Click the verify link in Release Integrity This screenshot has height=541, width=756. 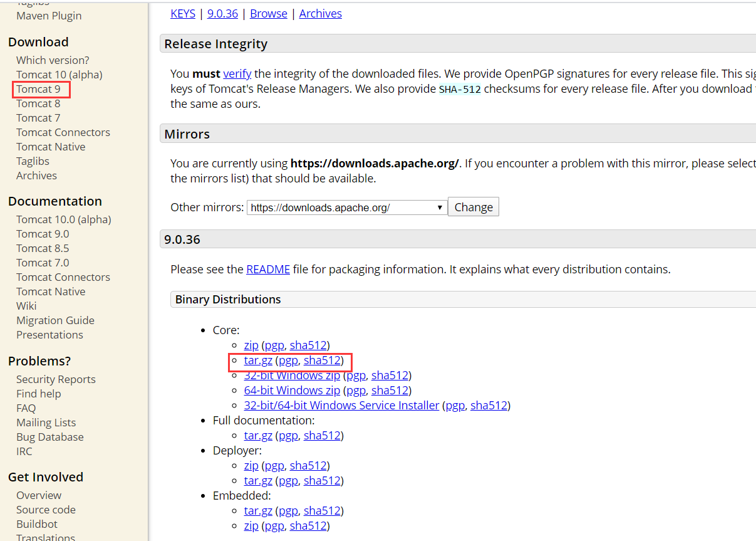tap(237, 73)
